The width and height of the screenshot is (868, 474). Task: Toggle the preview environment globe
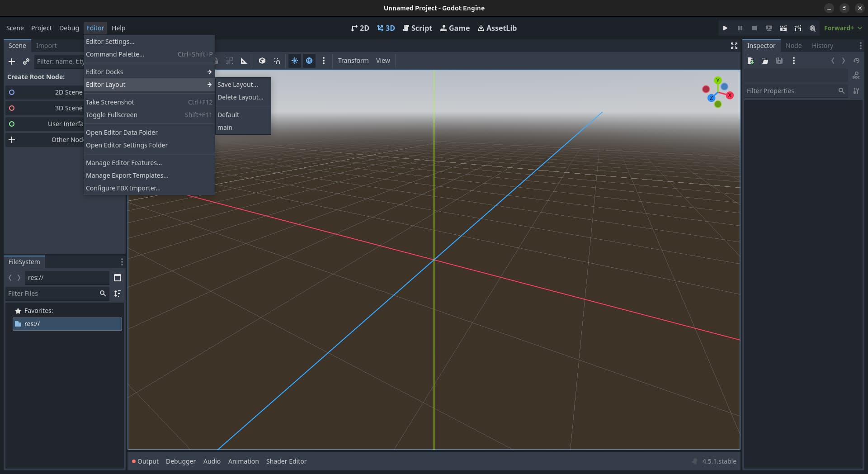coord(309,61)
